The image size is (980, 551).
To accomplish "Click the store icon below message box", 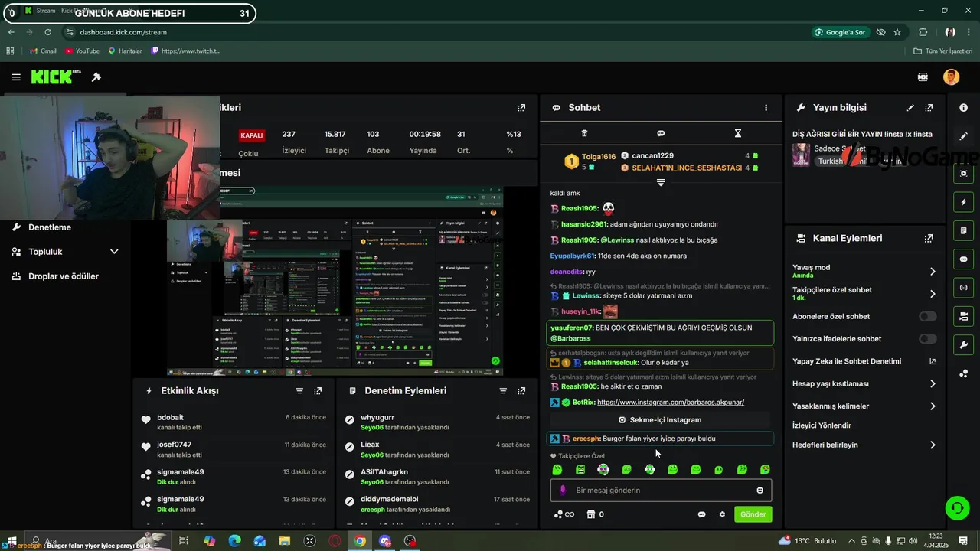I will 590,514.
